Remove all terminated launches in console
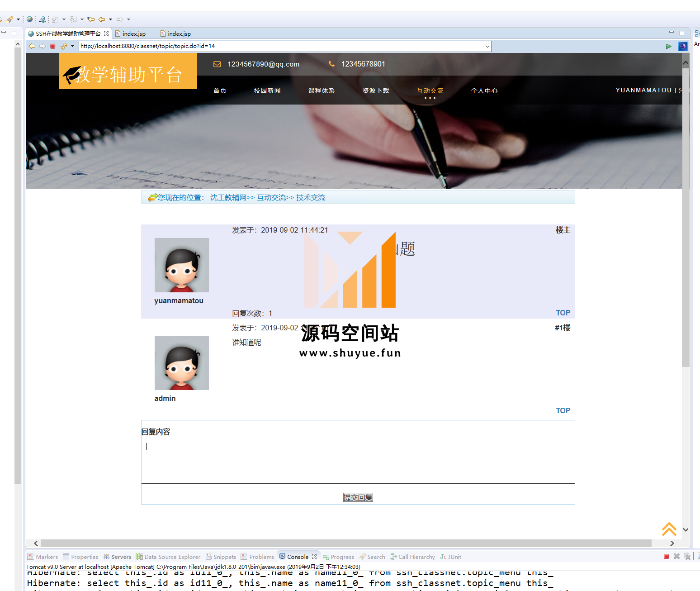700x591 pixels. coord(687,557)
